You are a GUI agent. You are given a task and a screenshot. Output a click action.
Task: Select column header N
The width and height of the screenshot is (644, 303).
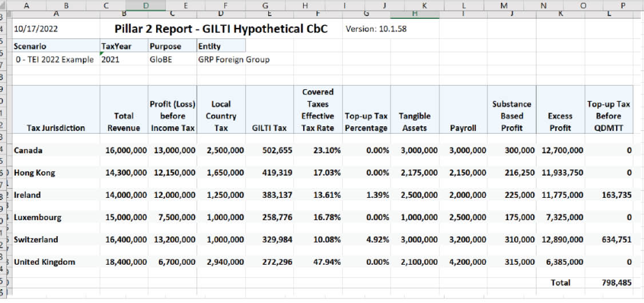[544, 5]
